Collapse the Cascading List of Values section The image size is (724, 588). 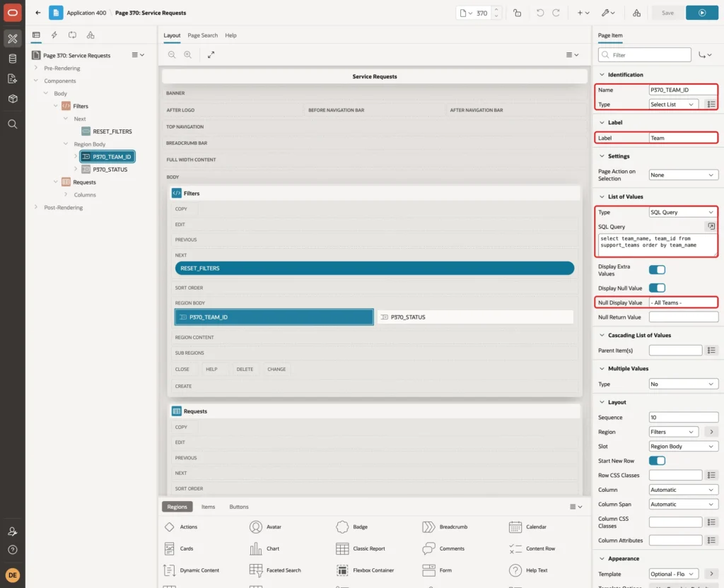point(602,335)
